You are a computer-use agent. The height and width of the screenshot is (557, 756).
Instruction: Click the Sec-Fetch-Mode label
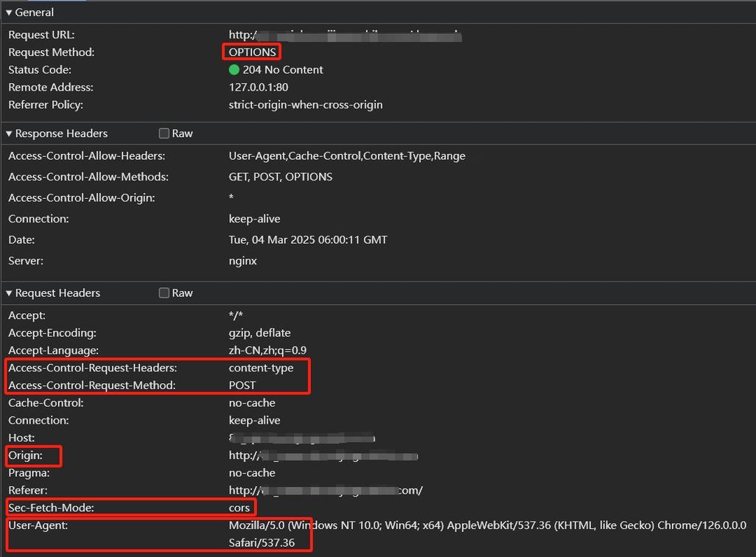click(51, 508)
